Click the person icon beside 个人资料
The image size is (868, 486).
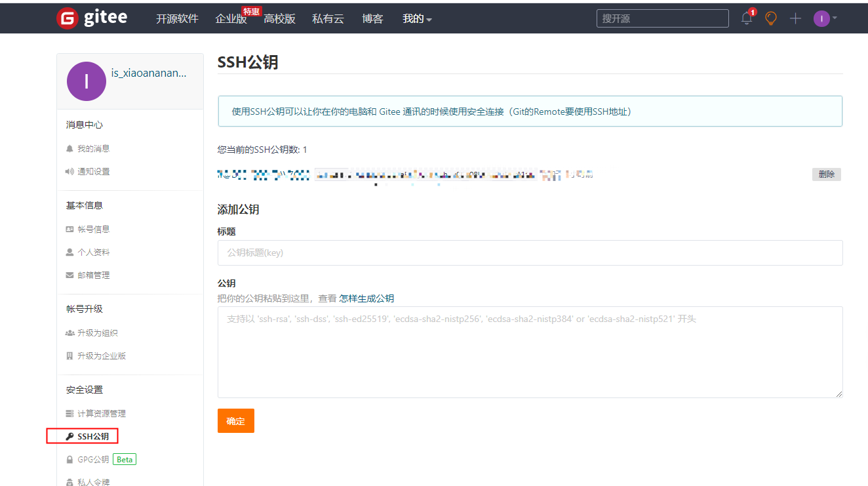69,253
